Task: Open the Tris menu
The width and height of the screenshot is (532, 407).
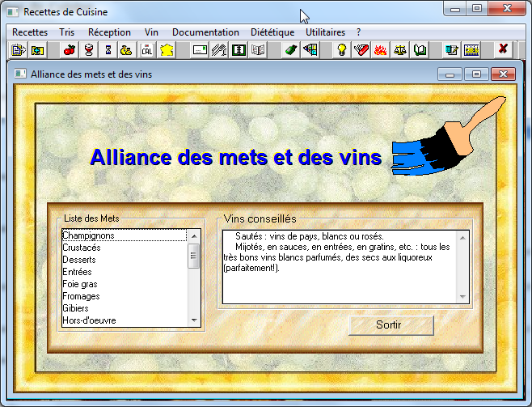Action: (66, 32)
